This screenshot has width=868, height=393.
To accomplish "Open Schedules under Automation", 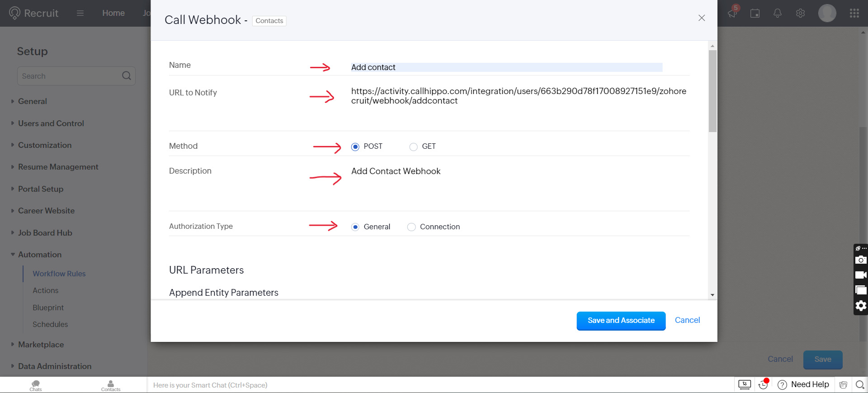I will [x=50, y=324].
